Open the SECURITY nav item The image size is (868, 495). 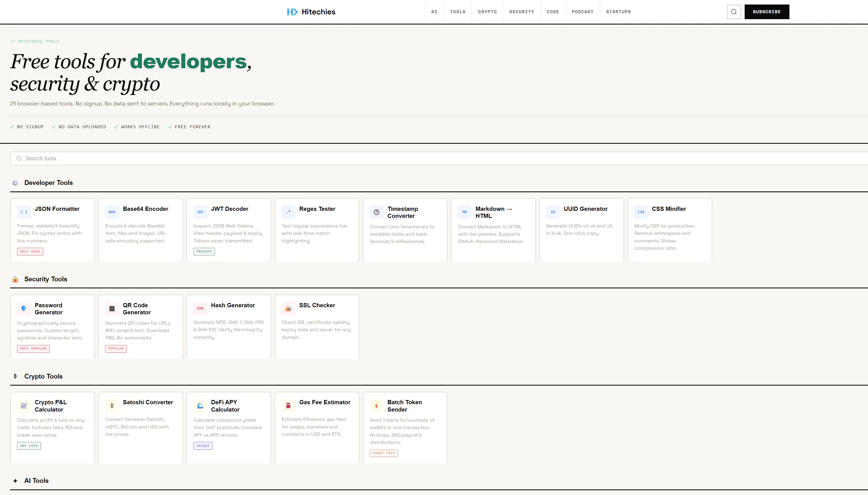pos(522,12)
